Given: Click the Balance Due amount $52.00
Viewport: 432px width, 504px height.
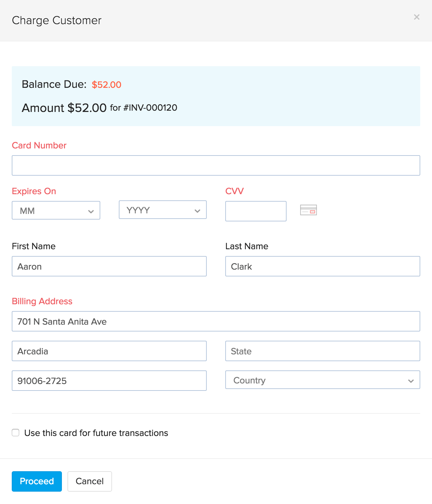Looking at the screenshot, I should tap(106, 84).
